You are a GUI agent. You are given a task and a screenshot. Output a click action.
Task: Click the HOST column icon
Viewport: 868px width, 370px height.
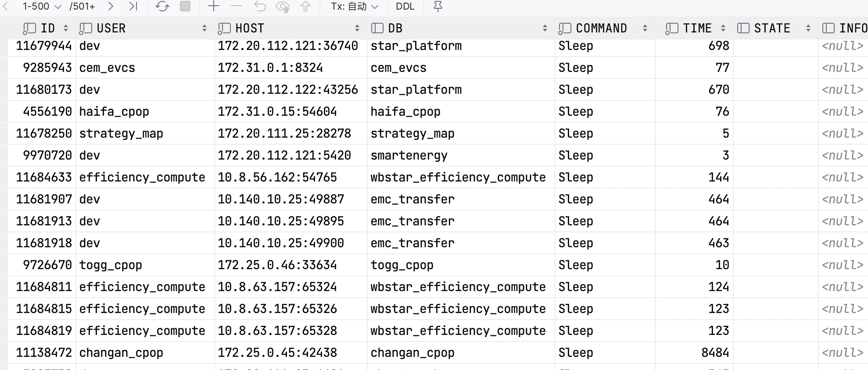pos(224,28)
